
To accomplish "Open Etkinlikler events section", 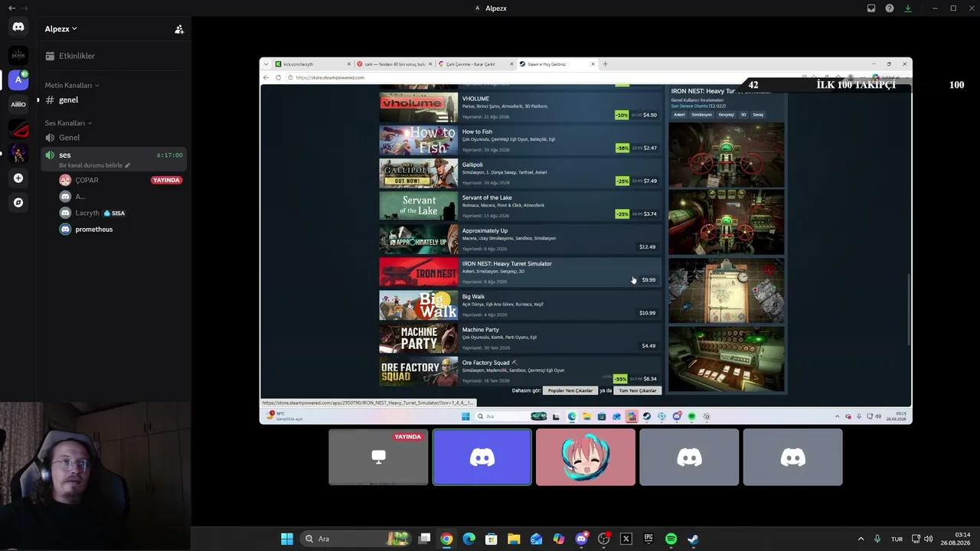I will coord(112,56).
